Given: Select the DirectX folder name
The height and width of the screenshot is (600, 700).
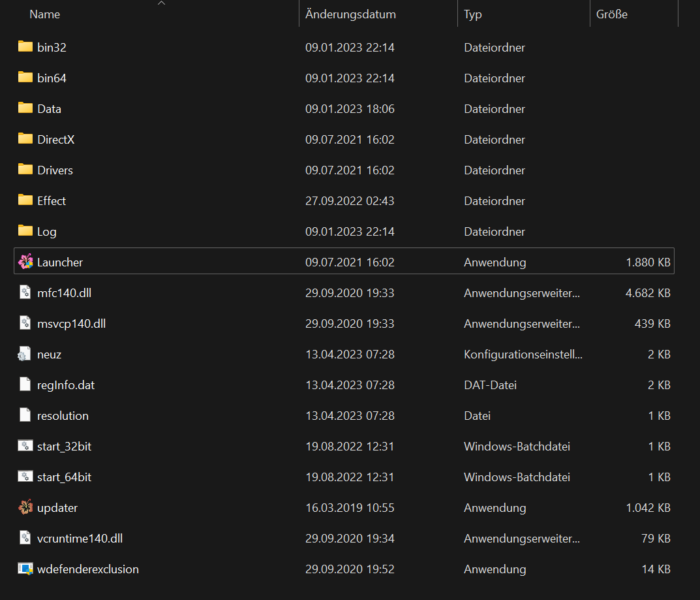Looking at the screenshot, I should point(55,140).
